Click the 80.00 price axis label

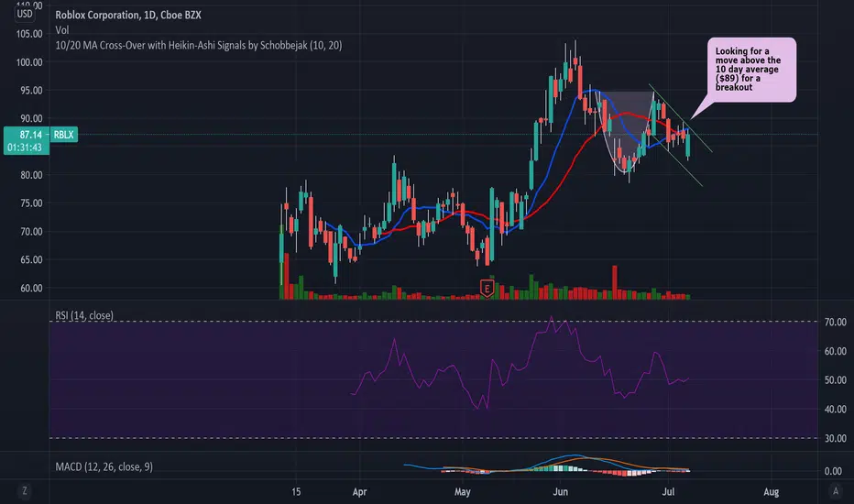click(31, 175)
